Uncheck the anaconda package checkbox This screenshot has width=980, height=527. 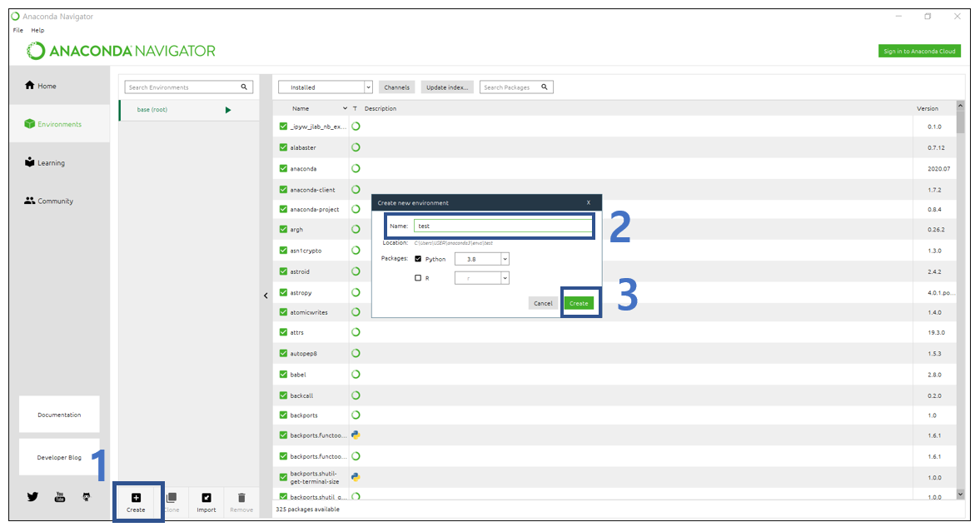click(x=283, y=168)
